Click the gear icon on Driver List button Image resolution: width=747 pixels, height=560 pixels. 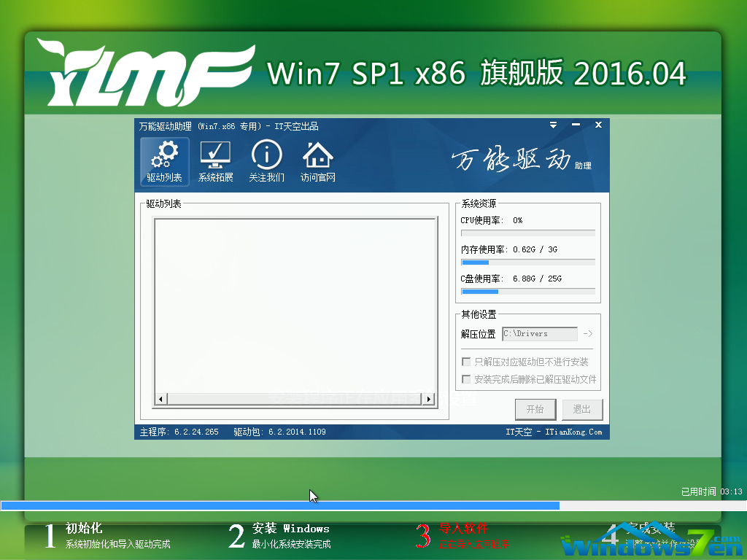coord(164,155)
